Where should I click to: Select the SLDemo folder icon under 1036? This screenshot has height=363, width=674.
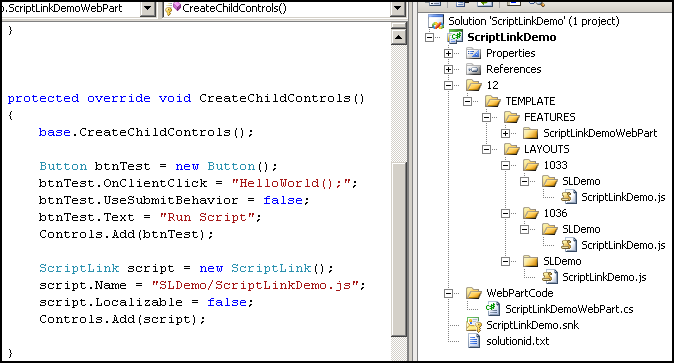(550, 229)
